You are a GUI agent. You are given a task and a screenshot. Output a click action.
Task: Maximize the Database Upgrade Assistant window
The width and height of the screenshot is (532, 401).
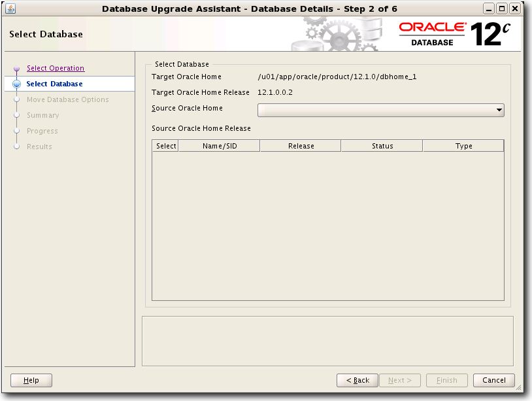[502, 9]
